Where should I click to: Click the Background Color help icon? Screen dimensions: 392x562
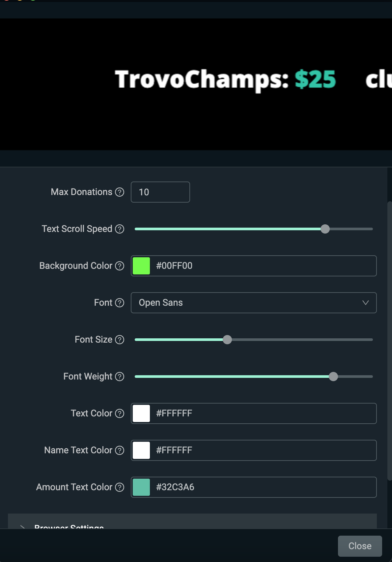click(120, 266)
